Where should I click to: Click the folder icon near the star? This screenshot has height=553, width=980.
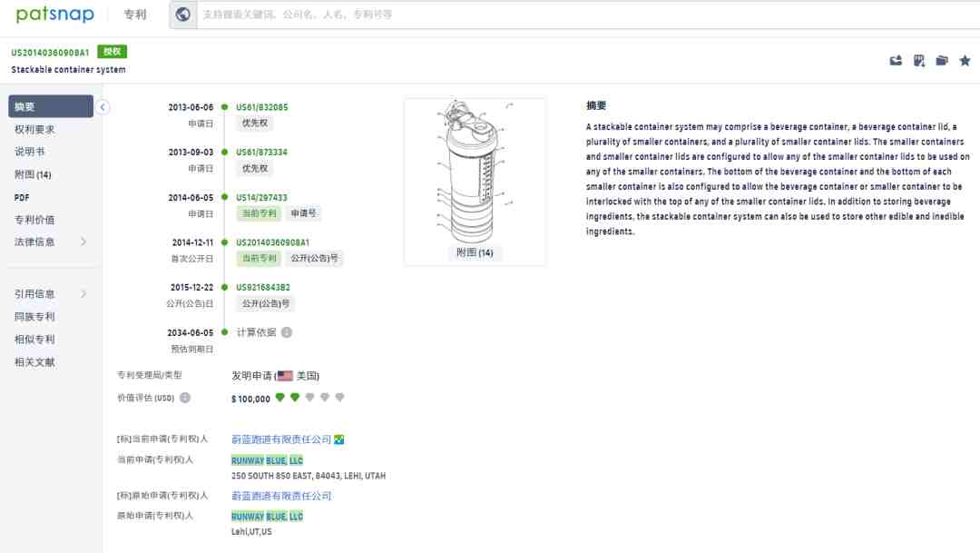942,61
